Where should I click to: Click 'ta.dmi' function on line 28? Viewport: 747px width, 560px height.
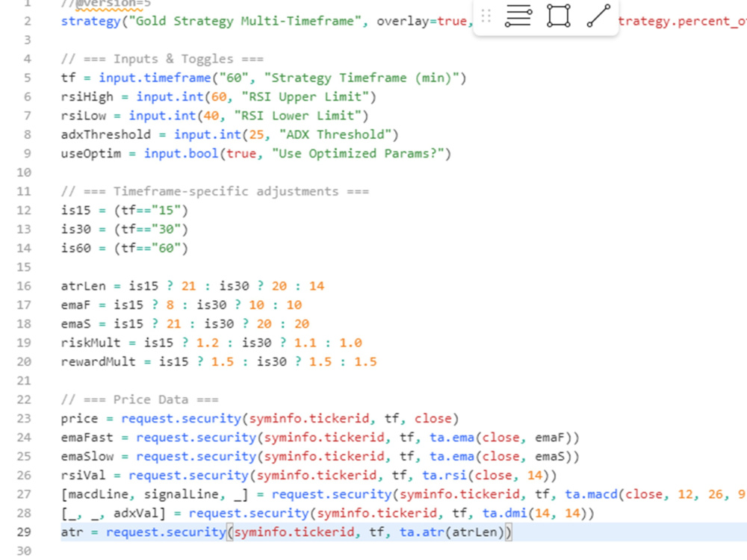[x=504, y=514]
